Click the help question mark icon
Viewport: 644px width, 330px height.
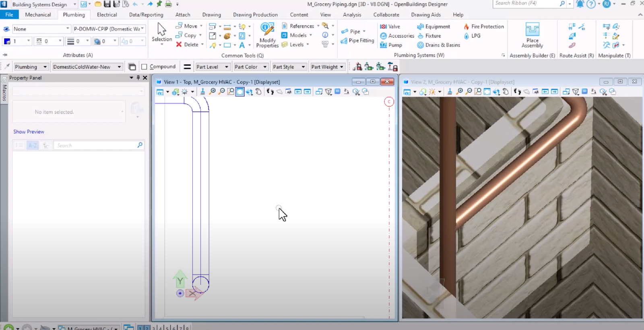pyautogui.click(x=591, y=4)
